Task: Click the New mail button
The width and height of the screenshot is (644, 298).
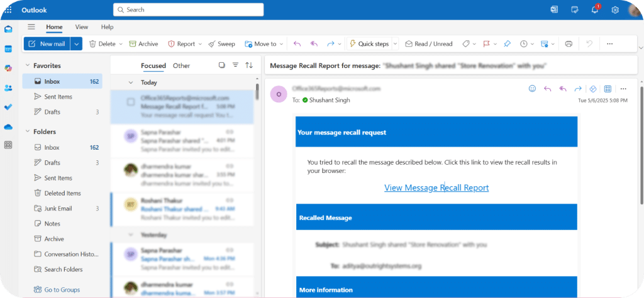Action: [x=47, y=44]
